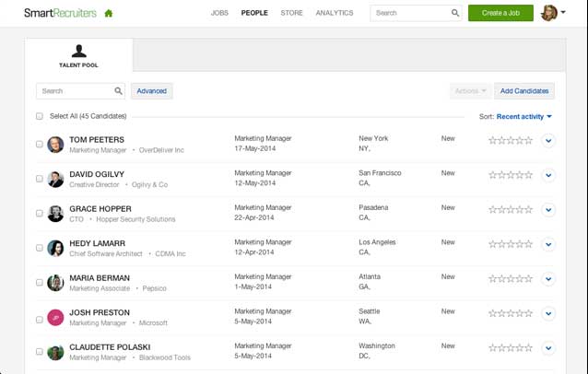Image resolution: width=588 pixels, height=374 pixels.
Task: Click the Add Candidates button
Action: 524,91
